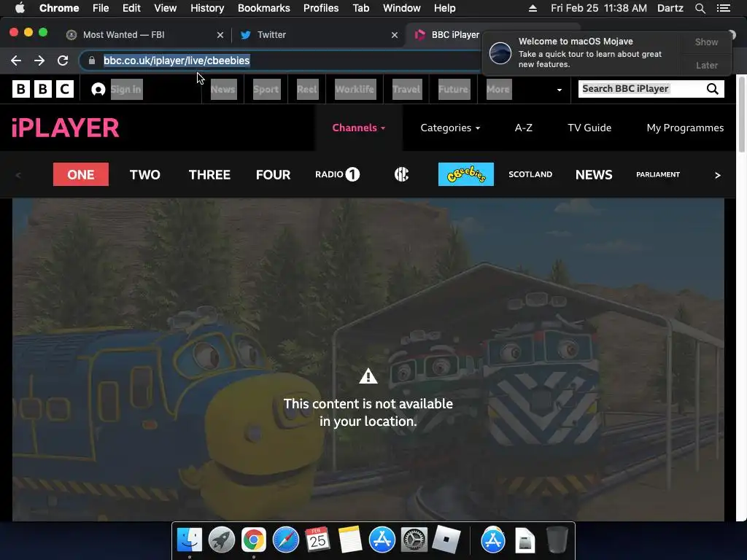Show next channels with right arrow

pyautogui.click(x=718, y=175)
